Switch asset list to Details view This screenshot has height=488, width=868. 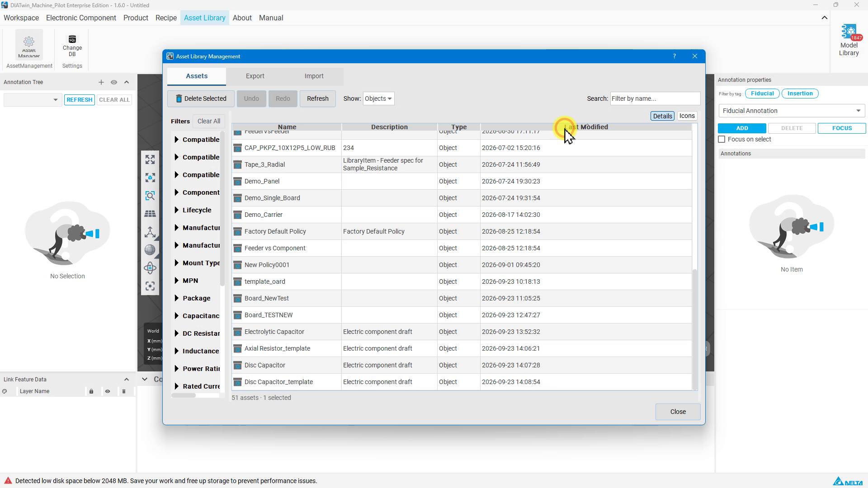point(662,116)
